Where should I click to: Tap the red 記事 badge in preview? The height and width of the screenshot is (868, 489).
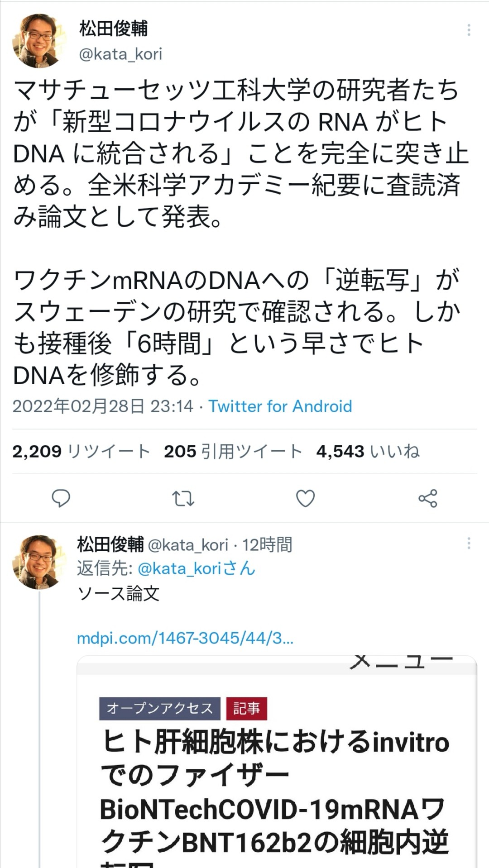click(247, 708)
